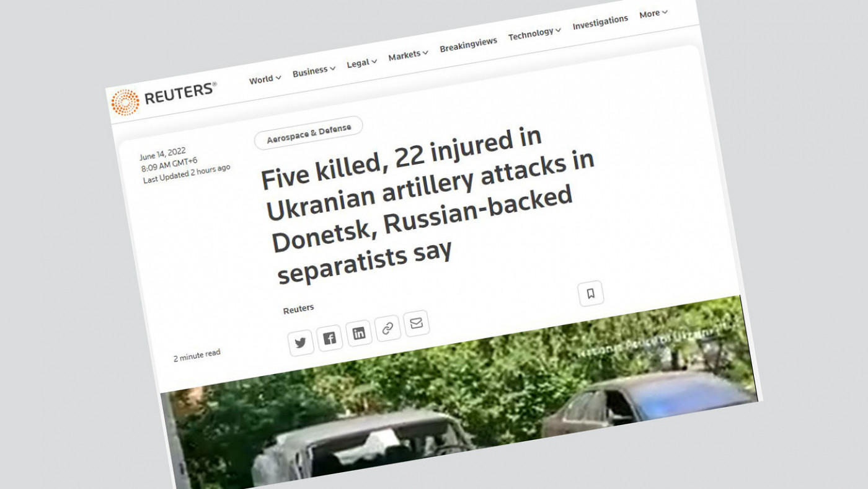The image size is (868, 489).
Task: Expand the World menu dropdown
Action: point(265,79)
